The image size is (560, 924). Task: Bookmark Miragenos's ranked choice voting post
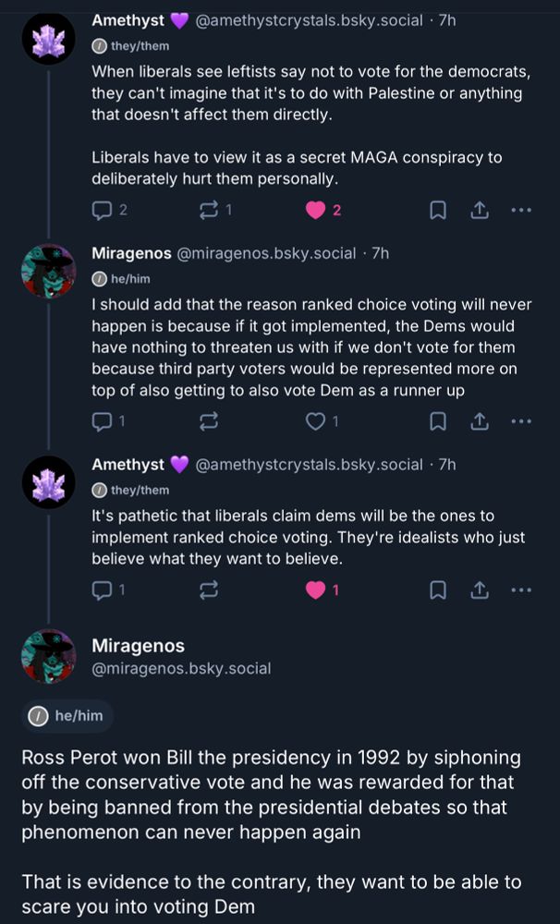(438, 421)
